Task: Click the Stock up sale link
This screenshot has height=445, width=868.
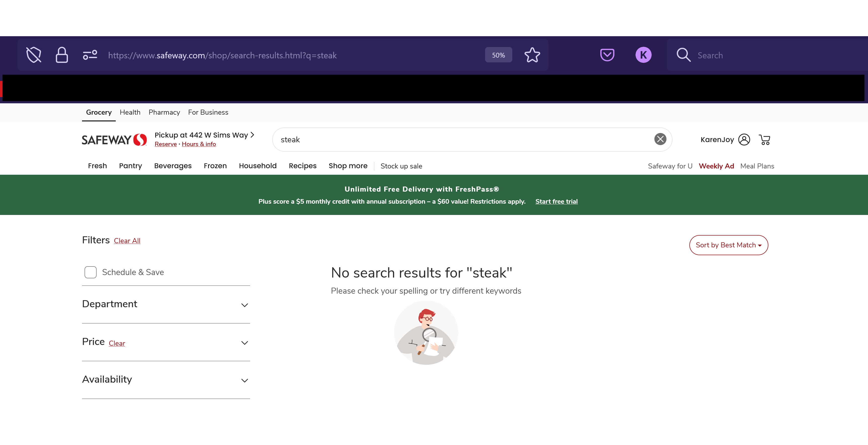Action: click(401, 166)
